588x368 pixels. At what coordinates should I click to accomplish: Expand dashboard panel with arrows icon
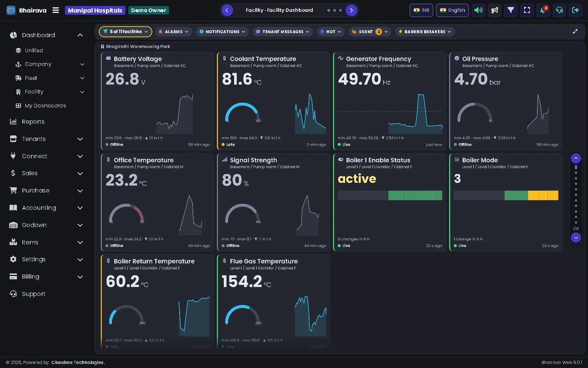tap(575, 32)
